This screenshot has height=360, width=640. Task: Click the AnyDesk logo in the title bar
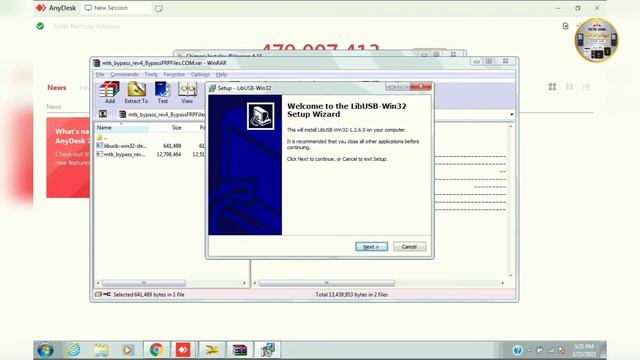tap(41, 8)
